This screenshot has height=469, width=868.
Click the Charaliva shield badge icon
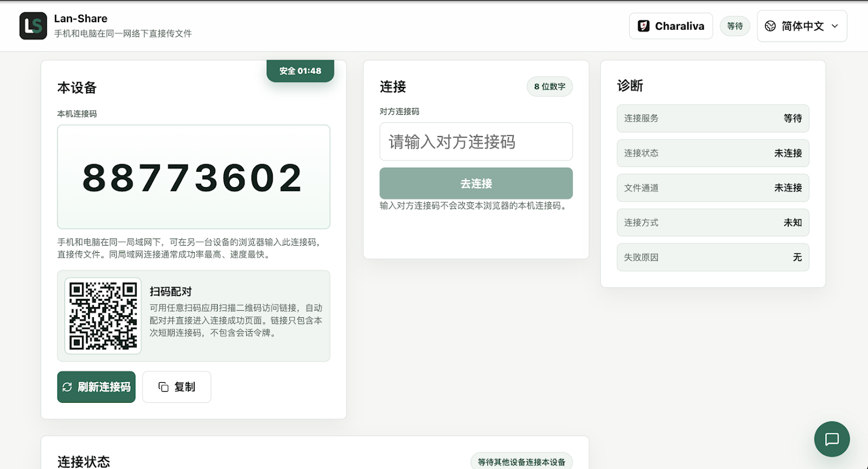[643, 26]
